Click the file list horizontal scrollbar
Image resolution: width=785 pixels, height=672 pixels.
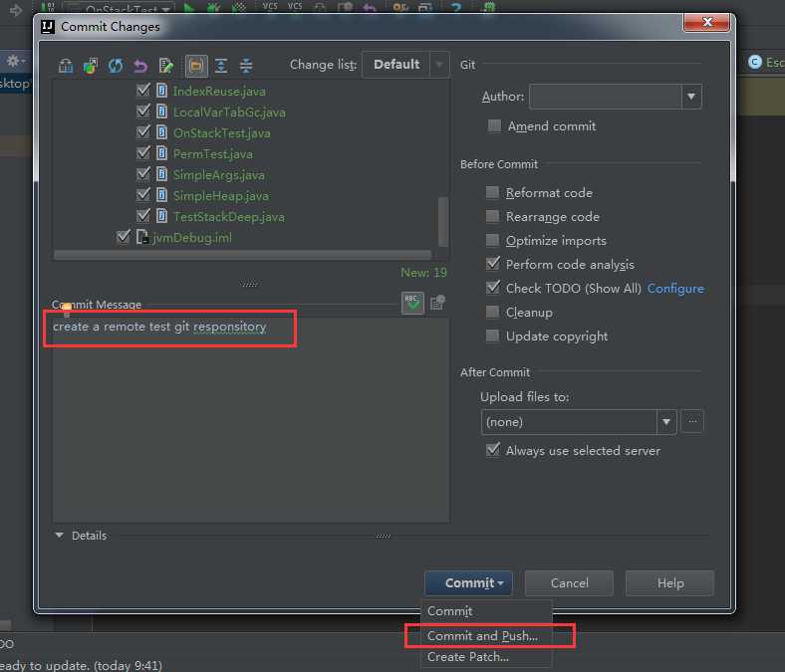point(243,255)
